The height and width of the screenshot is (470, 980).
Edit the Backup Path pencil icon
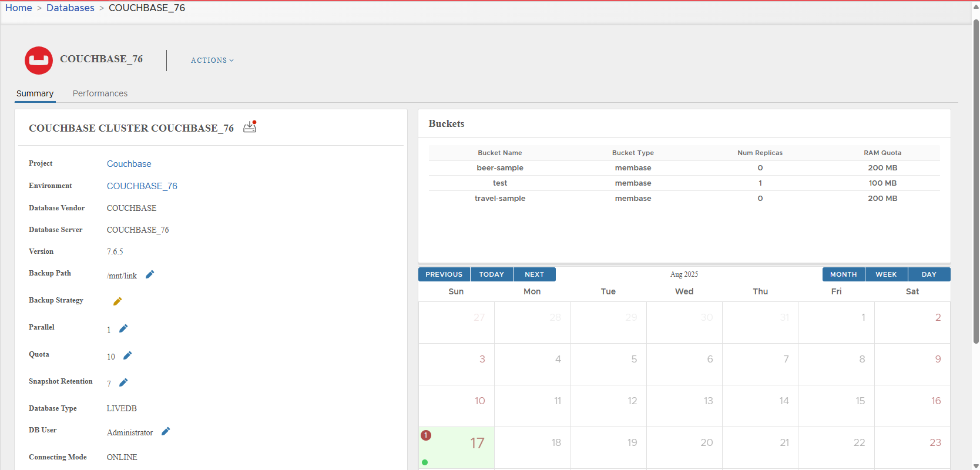[x=150, y=274]
